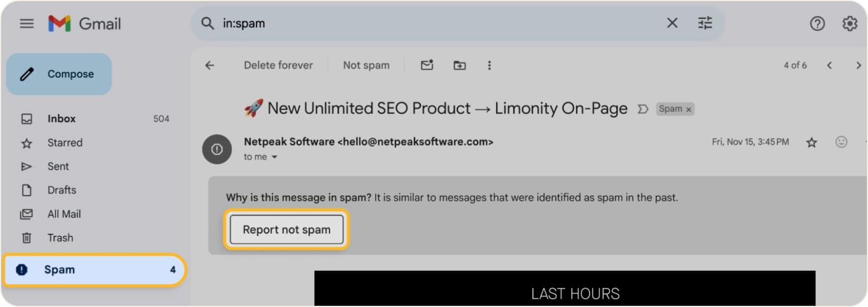Open the Settings gear icon
The height and width of the screenshot is (307, 868).
click(849, 24)
